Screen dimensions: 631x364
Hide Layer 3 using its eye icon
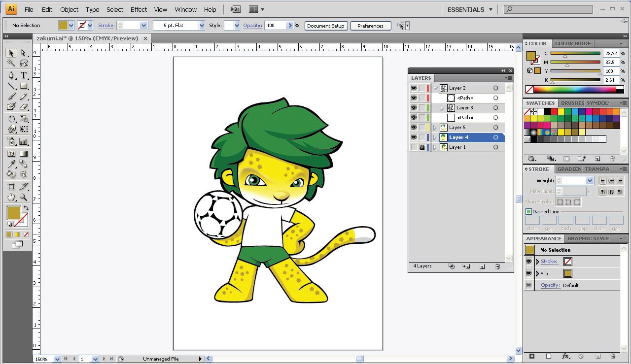[x=414, y=108]
